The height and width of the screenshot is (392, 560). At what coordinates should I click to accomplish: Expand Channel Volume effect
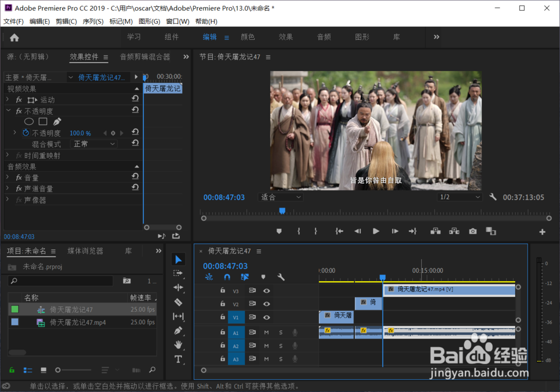(7, 188)
